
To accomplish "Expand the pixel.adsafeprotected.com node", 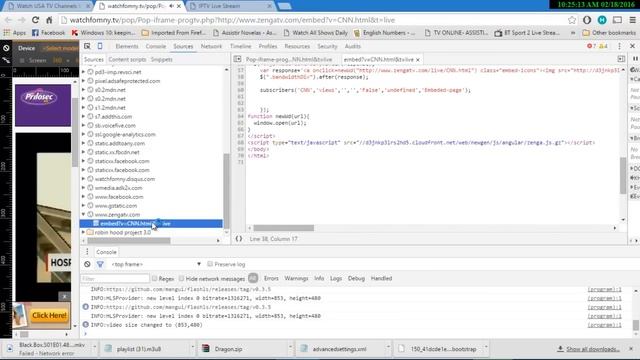I will coord(84,81).
